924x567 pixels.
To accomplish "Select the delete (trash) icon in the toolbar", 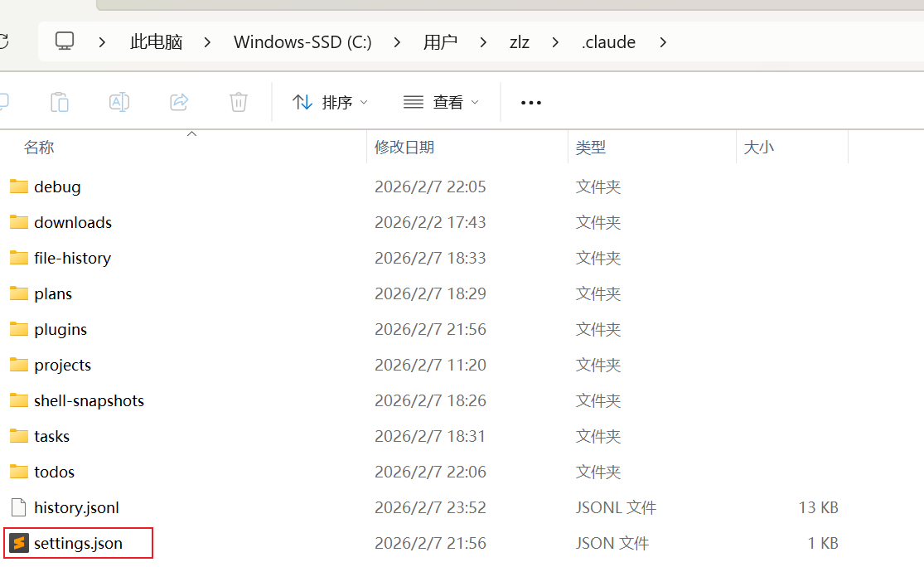I will [x=239, y=101].
